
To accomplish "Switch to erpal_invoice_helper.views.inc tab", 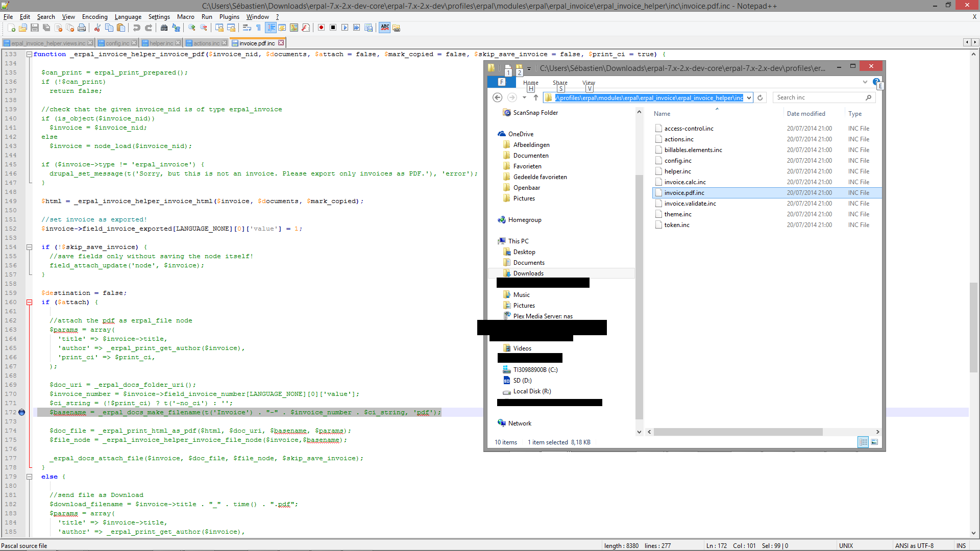I will point(48,43).
